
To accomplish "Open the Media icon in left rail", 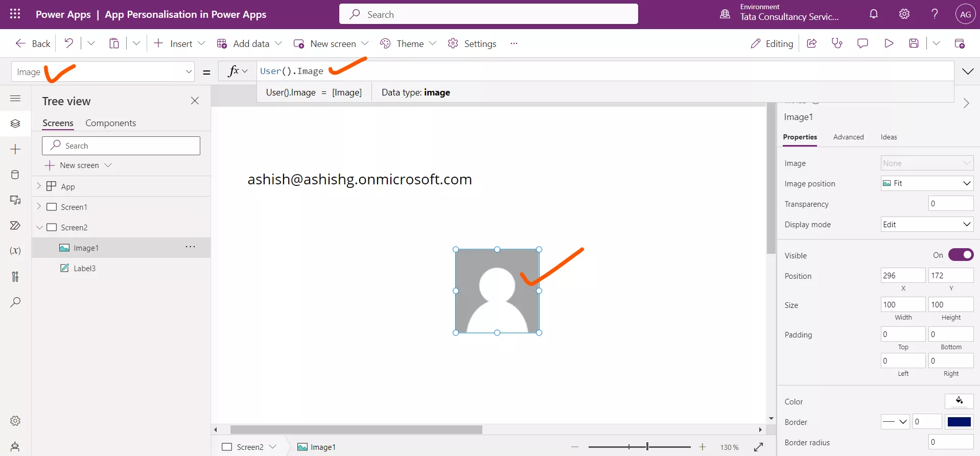I will [x=15, y=200].
